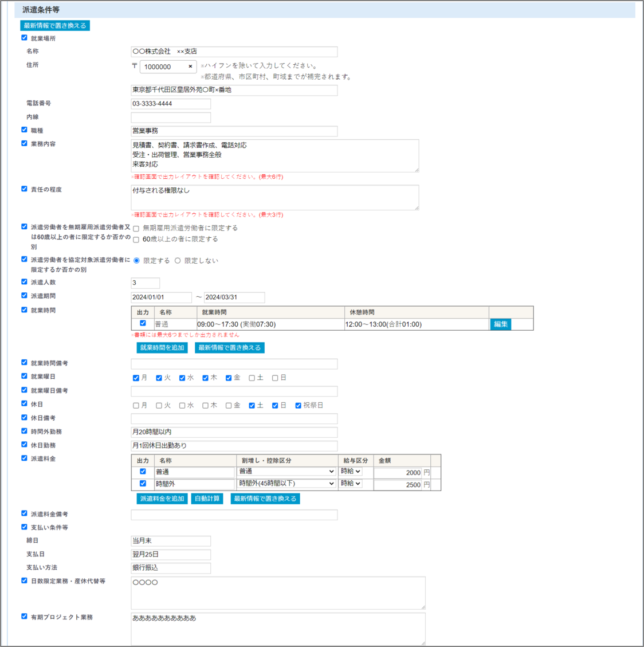This screenshot has width=644, height=647.
Task: Open 割増し・控除区分 dropdown showing 時間外(45時間以下)
Action: point(286,484)
